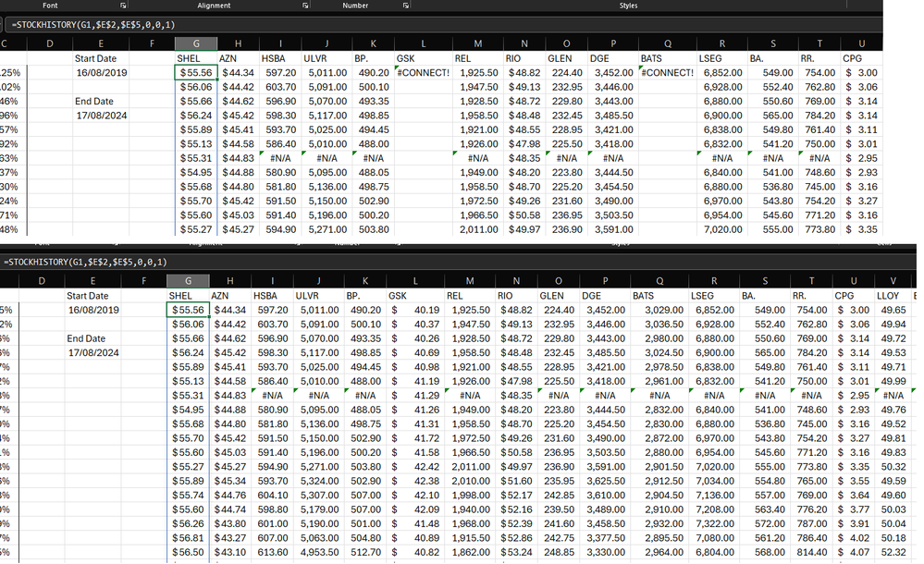This screenshot has width=924, height=564.
Task: Select column Q header in the upper spreadsheet
Action: coord(668,43)
